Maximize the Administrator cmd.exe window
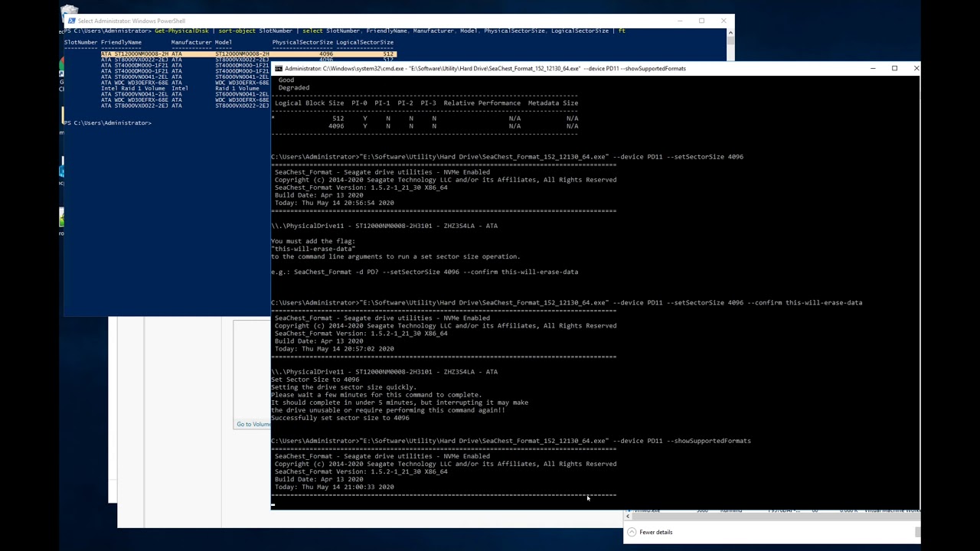The height and width of the screenshot is (551, 980). coord(894,68)
